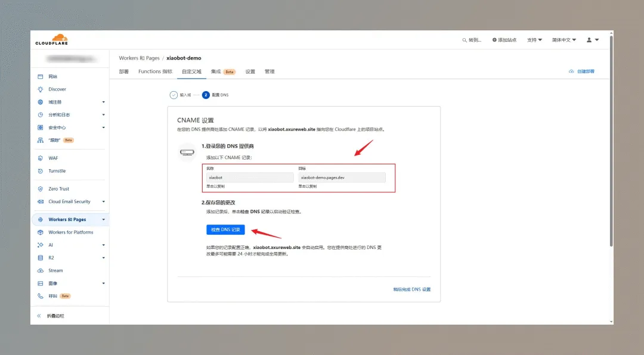Viewport: 644px width, 355px height.
Task: Collapse sidebar via double-chevron icon
Action: point(39,316)
